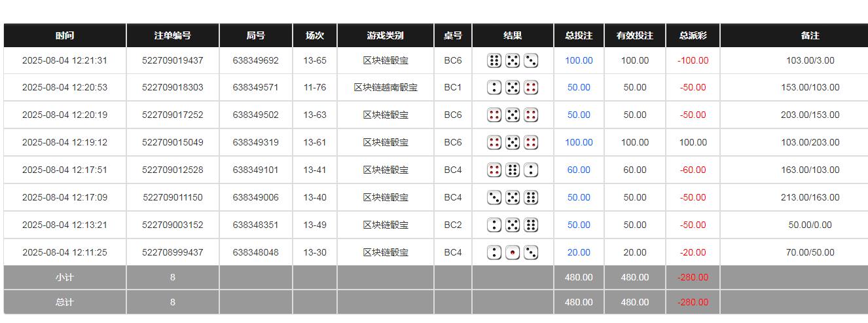Viewport: 868px width, 323px height.
Task: Click the 备注 column header
Action: point(810,36)
